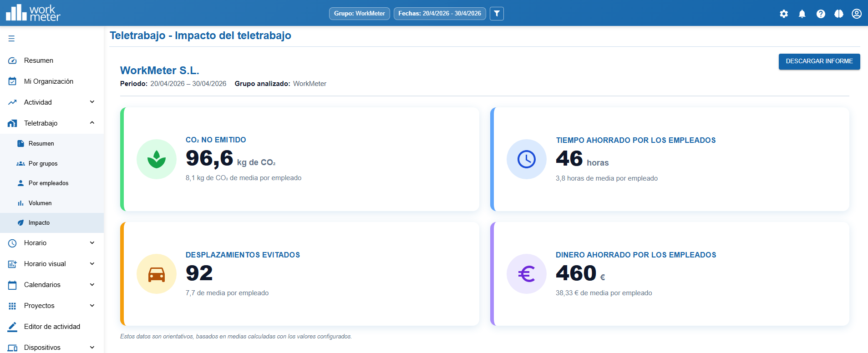This screenshot has width=868, height=353.
Task: Click the Dispositivos devices icon
Action: click(12, 348)
